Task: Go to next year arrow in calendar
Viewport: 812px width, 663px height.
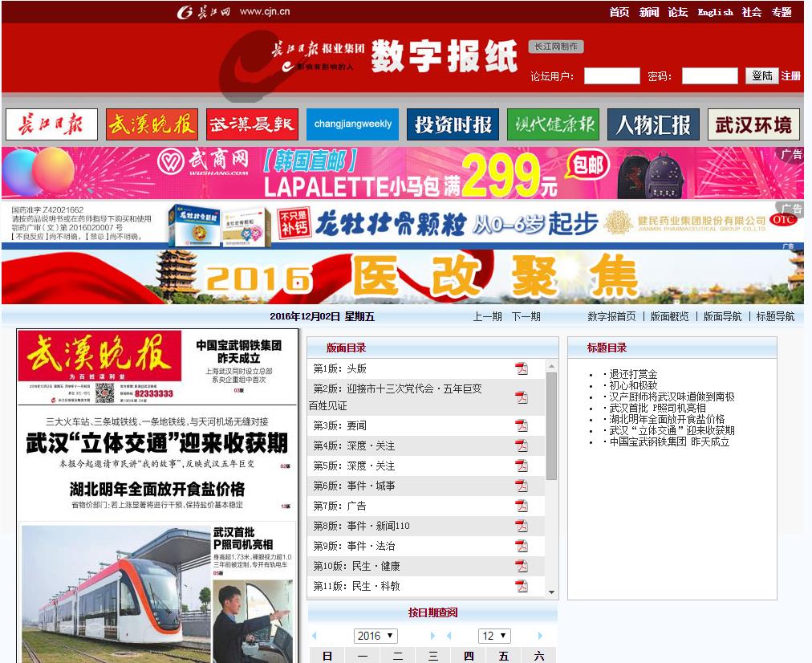Action: 433,636
